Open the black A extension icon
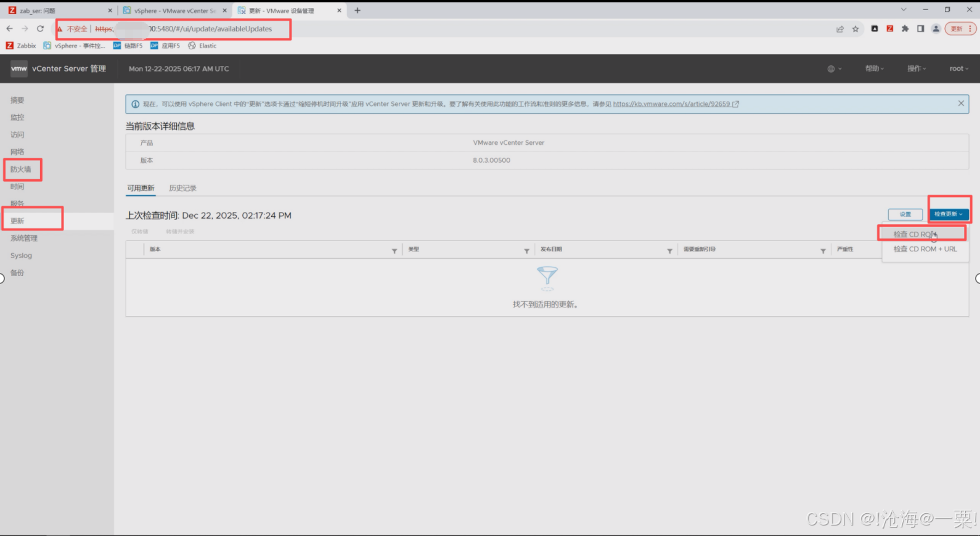This screenshot has width=980, height=536. click(875, 28)
